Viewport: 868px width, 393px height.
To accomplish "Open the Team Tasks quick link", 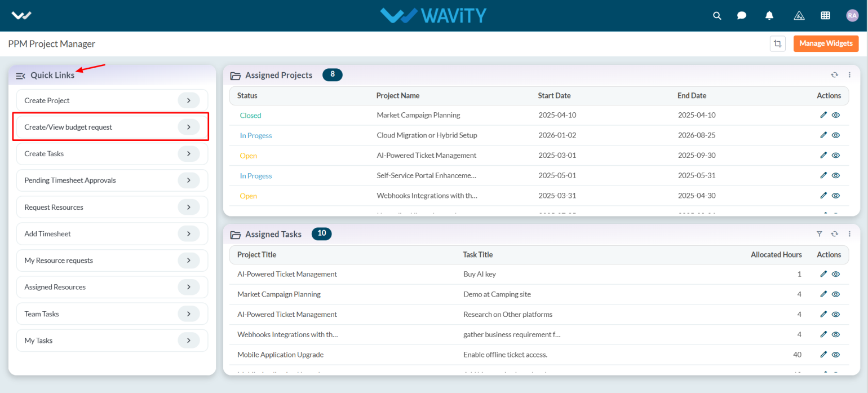I will coord(112,313).
